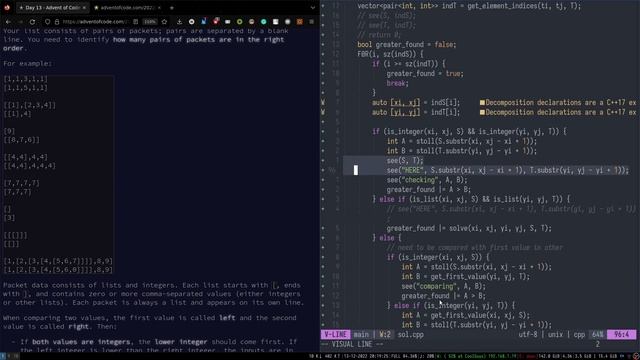Click the utf-8 encoding label in statusline
The width and height of the screenshot is (640, 360).
pyautogui.click(x=528, y=335)
